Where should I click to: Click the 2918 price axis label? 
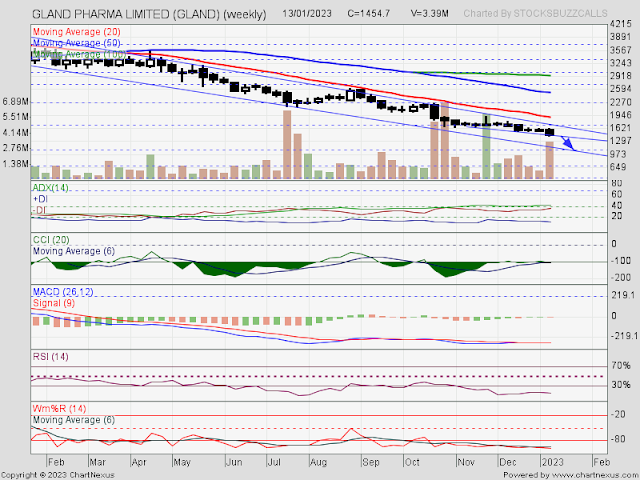pyautogui.click(x=621, y=76)
